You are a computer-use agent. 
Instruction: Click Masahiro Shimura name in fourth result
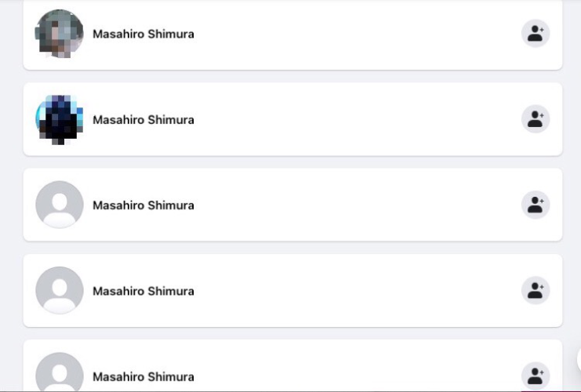tap(143, 291)
